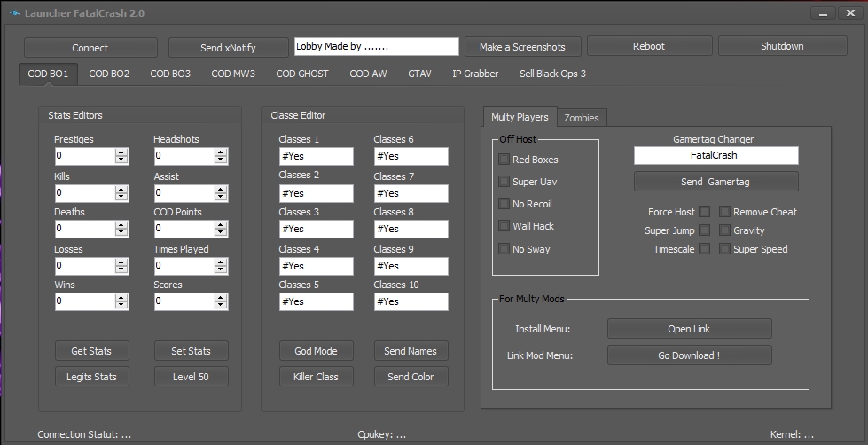Click the Send Color button

411,377
